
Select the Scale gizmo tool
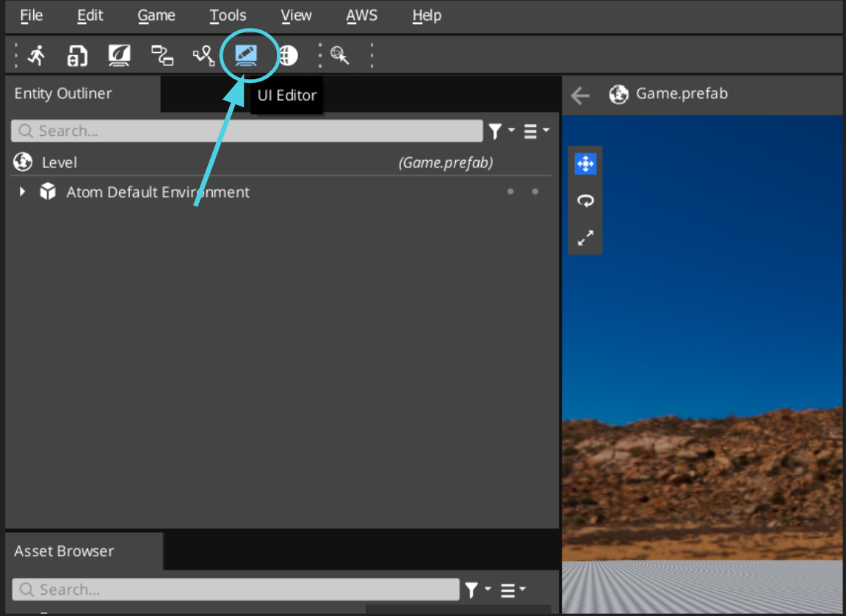585,238
